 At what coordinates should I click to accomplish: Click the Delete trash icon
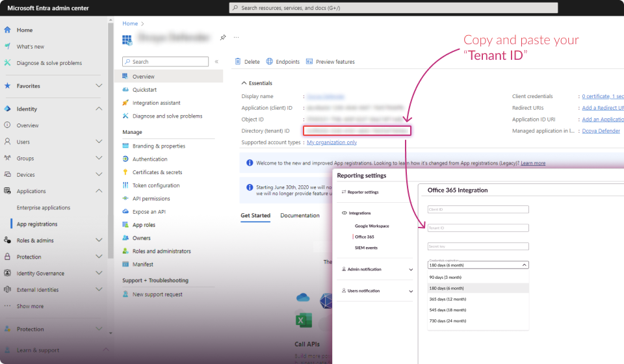[x=238, y=62]
